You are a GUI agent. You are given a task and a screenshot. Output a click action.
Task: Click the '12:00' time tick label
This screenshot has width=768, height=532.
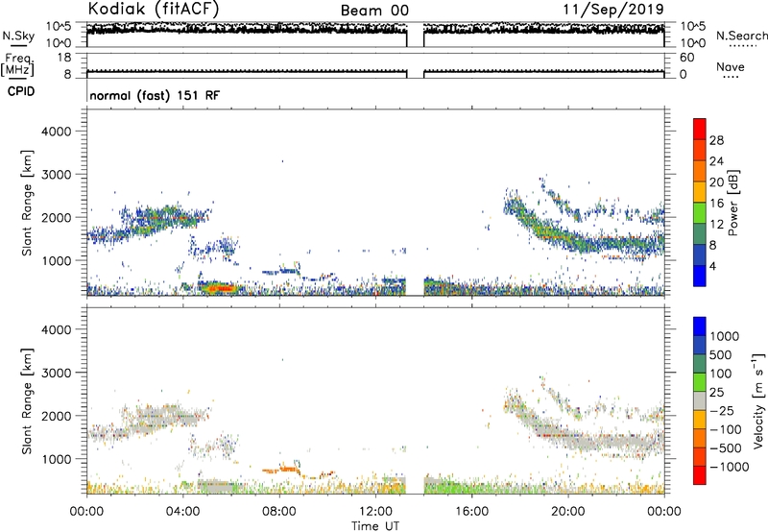coord(375,512)
